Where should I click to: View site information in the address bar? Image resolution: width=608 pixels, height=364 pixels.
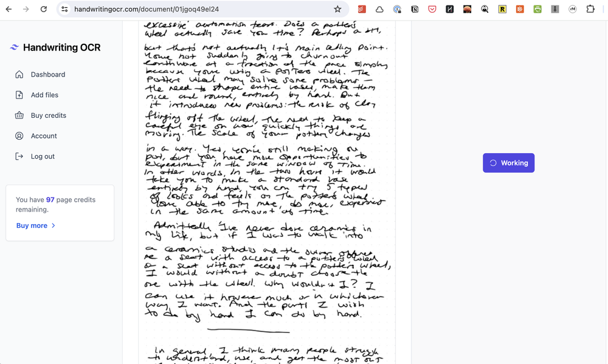(x=64, y=10)
